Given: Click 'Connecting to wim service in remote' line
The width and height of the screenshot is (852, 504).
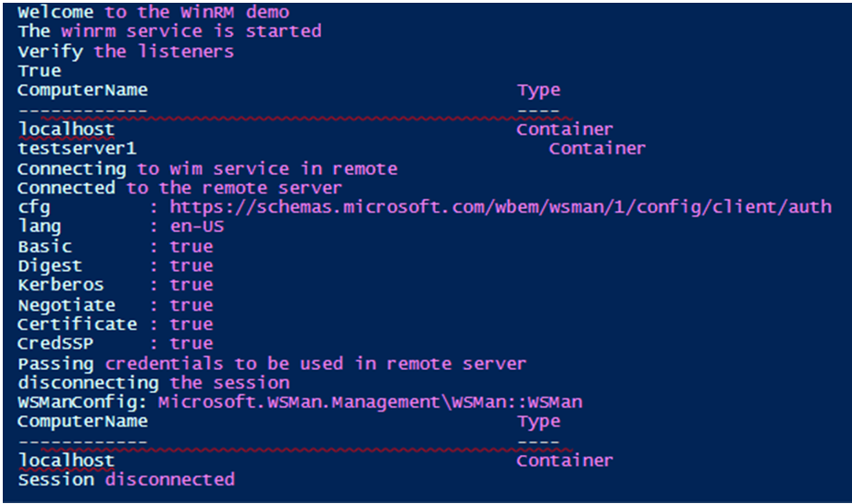Looking at the screenshot, I should (x=207, y=169).
